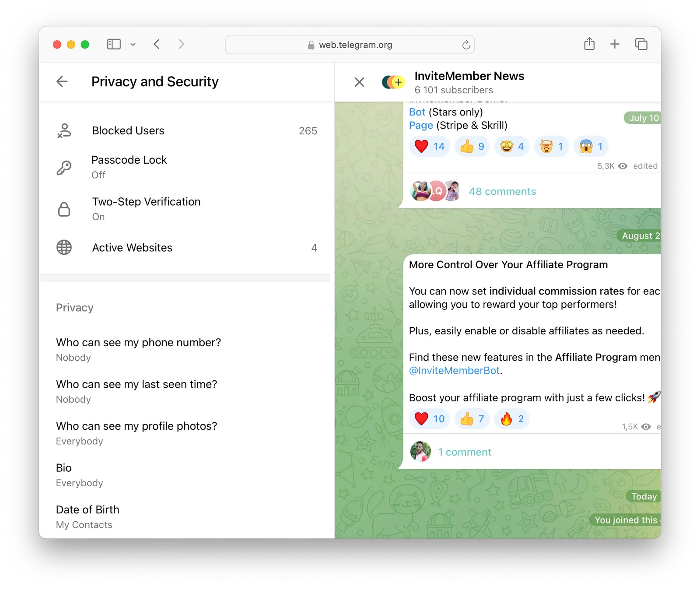Go back from Privacy and Security settings
Screen dimensions: 700x590
click(x=62, y=81)
